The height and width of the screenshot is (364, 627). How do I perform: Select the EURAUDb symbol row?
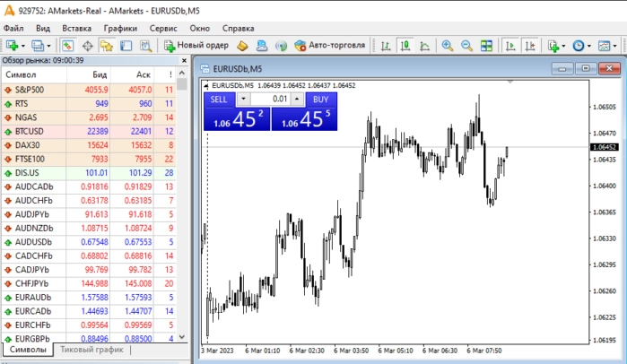(x=89, y=298)
